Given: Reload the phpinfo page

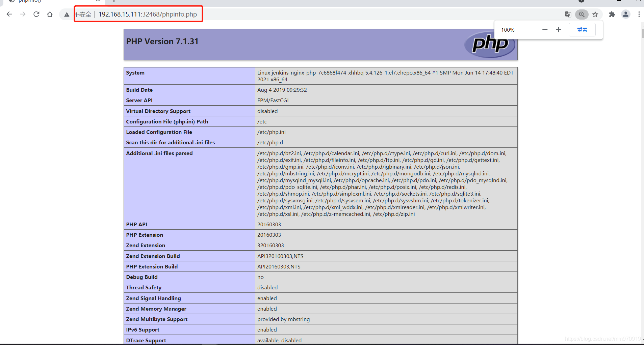Looking at the screenshot, I should (x=36, y=14).
